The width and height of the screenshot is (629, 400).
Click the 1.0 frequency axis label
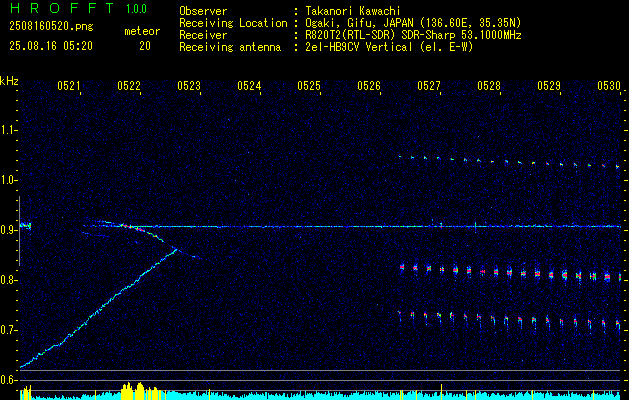pos(8,180)
